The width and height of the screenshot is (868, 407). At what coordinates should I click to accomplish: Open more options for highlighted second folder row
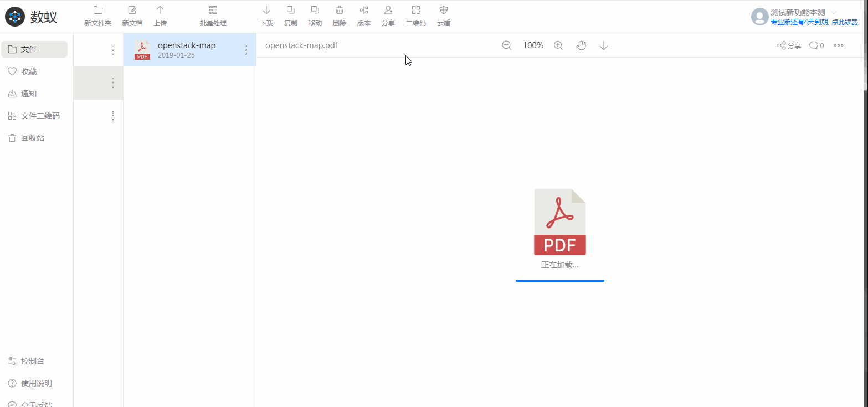[x=113, y=83]
